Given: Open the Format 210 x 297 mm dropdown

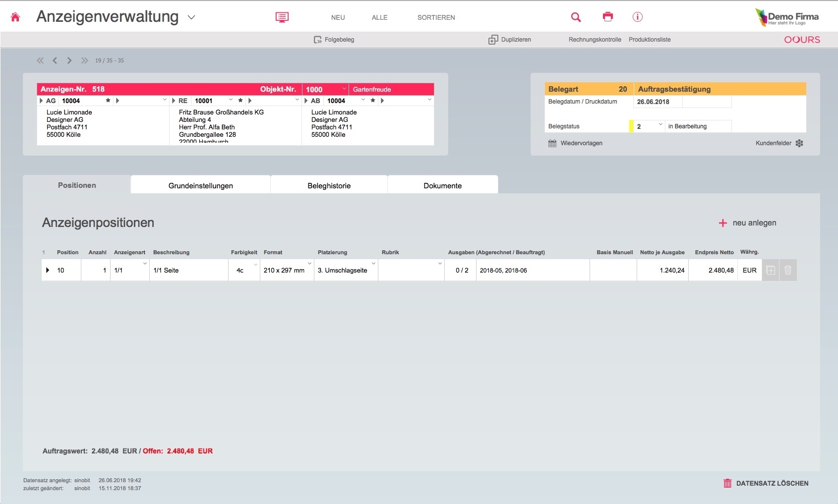Looking at the screenshot, I should (x=310, y=263).
